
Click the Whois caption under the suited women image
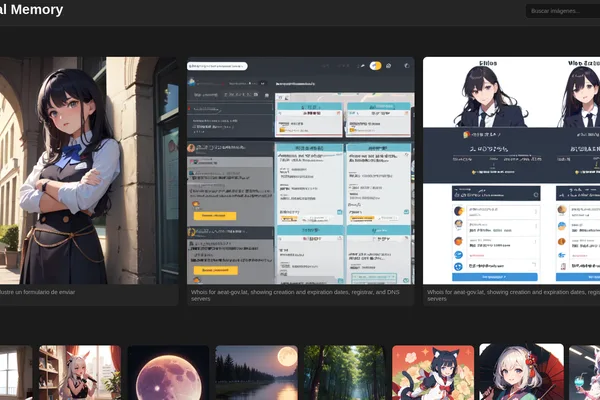pyautogui.click(x=514, y=295)
